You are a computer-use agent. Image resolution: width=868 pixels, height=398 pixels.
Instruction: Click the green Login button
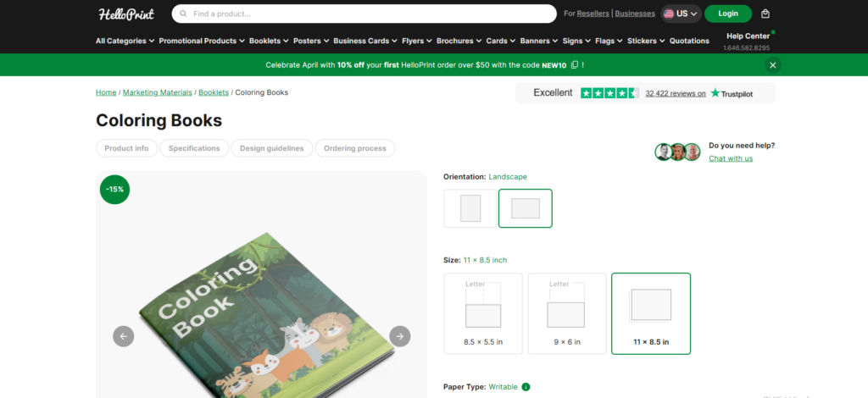[727, 14]
